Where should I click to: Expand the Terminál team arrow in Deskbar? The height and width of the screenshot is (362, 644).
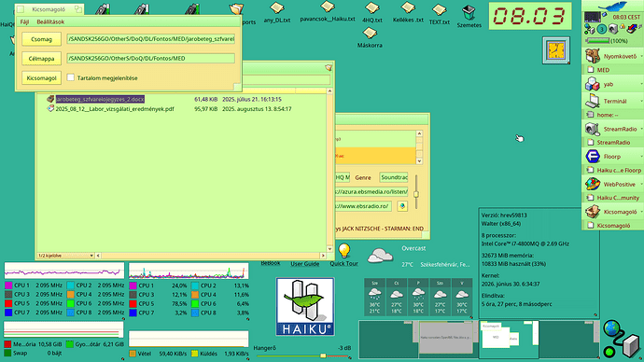click(641, 101)
